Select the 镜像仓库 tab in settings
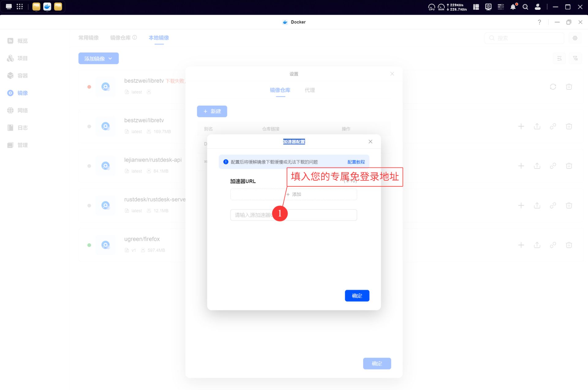The image size is (588, 390). (280, 90)
